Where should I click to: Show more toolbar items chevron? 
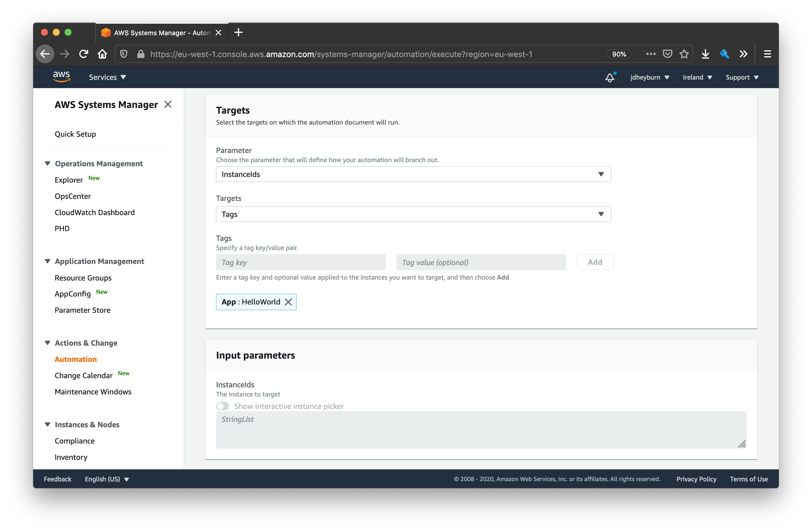[x=743, y=54]
